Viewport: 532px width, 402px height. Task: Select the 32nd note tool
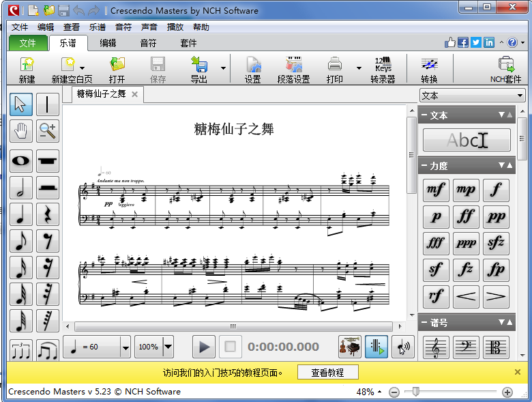(x=21, y=294)
